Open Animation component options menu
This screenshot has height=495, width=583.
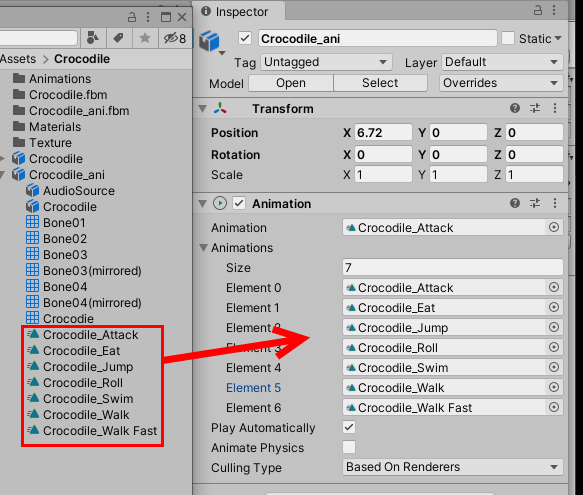[x=555, y=203]
